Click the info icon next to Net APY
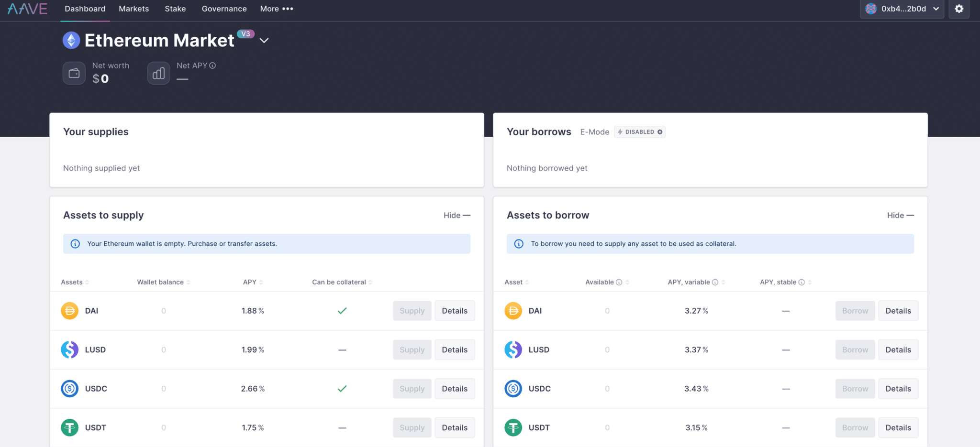The height and width of the screenshot is (447, 980). (212, 65)
